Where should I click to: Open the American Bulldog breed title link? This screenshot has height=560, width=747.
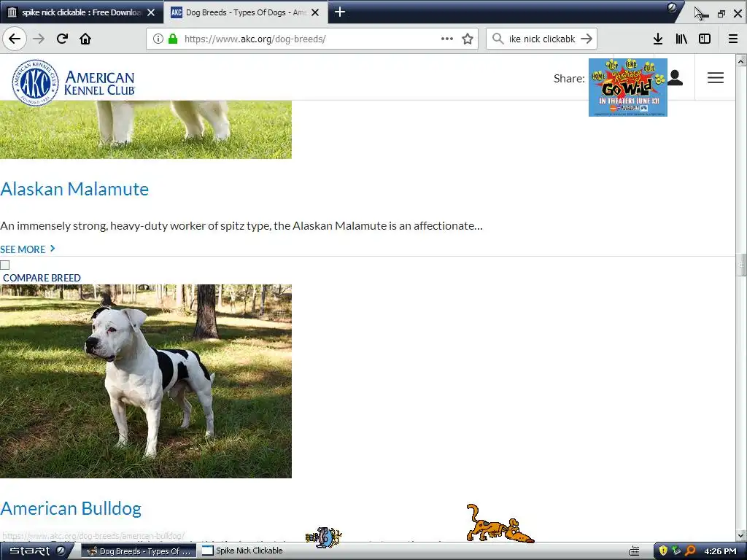point(71,508)
